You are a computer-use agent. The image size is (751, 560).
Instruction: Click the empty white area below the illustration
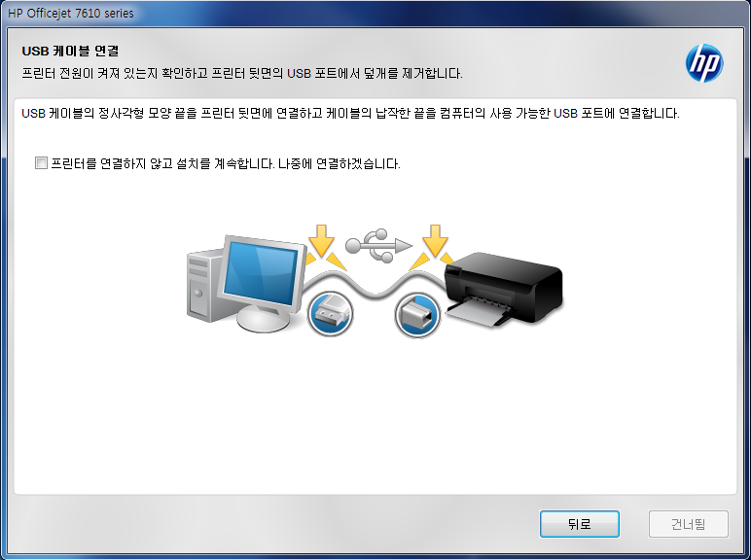(x=375, y=416)
